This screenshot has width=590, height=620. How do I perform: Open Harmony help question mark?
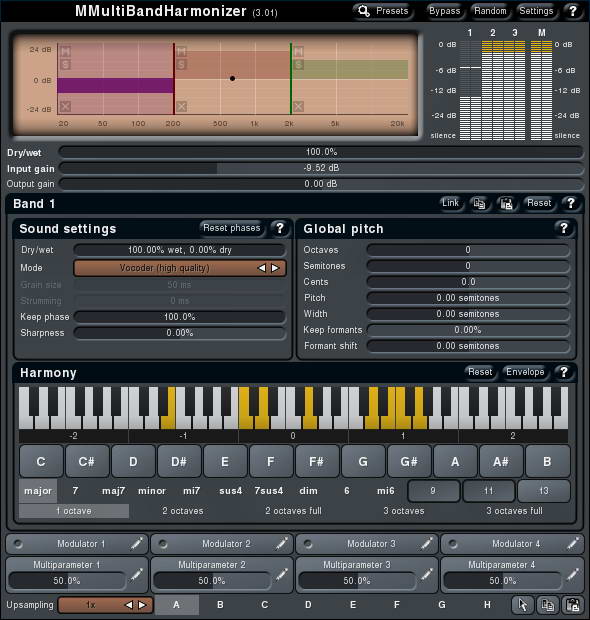click(564, 372)
